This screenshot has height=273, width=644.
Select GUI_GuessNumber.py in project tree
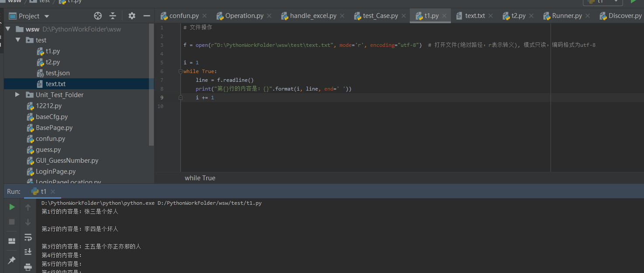click(x=67, y=161)
